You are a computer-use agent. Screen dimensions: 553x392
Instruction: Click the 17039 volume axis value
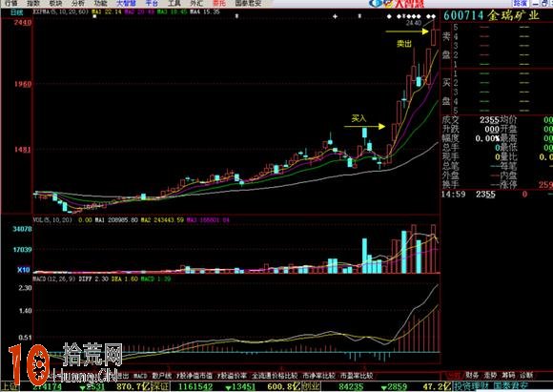(22, 250)
